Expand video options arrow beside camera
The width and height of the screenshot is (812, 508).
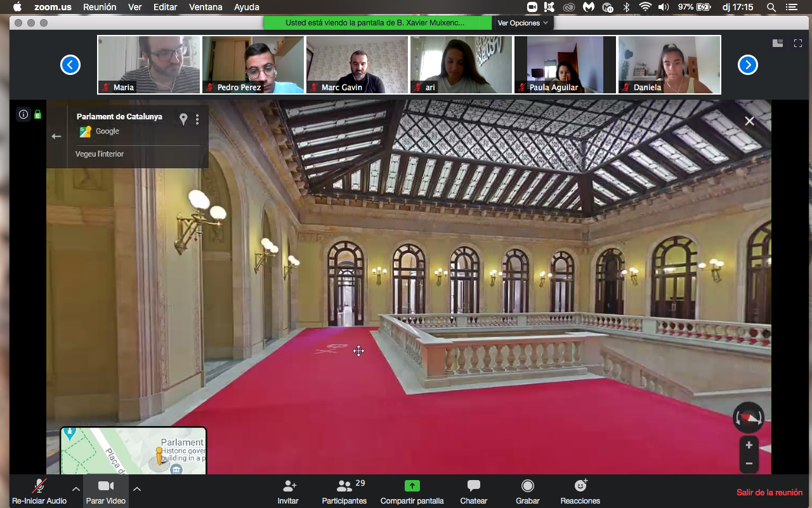tap(137, 489)
